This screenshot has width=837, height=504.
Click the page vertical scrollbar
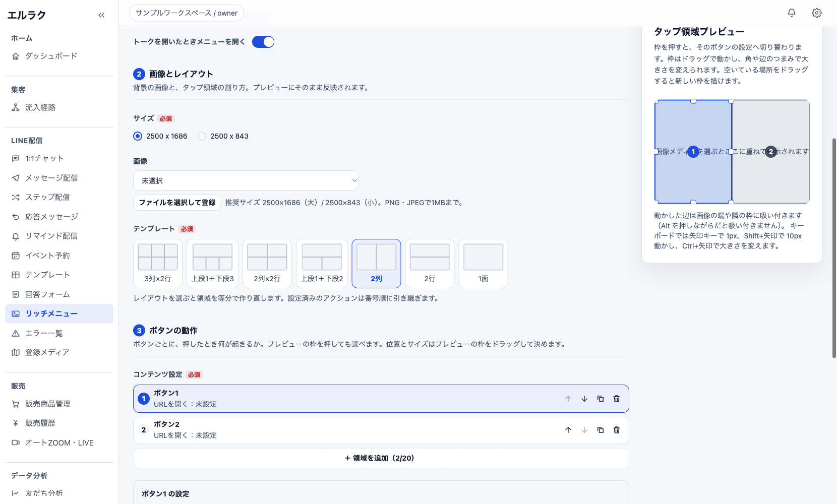(x=834, y=248)
